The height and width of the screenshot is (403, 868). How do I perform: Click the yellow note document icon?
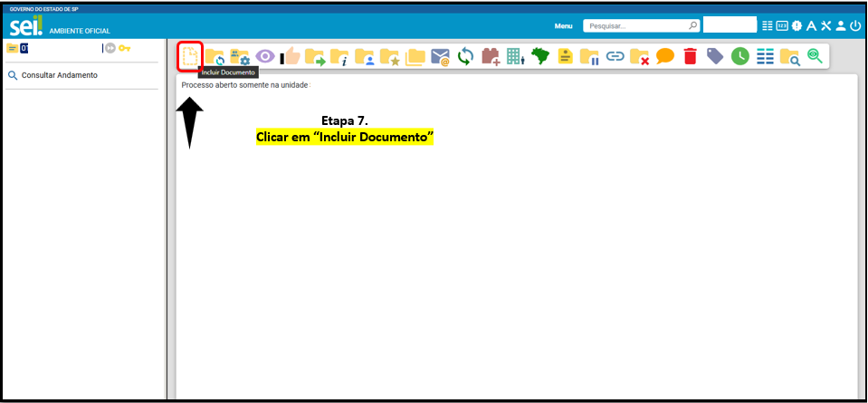click(x=565, y=57)
